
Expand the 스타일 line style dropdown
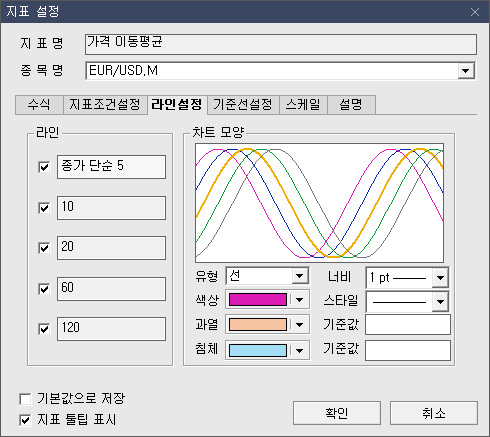coord(440,302)
